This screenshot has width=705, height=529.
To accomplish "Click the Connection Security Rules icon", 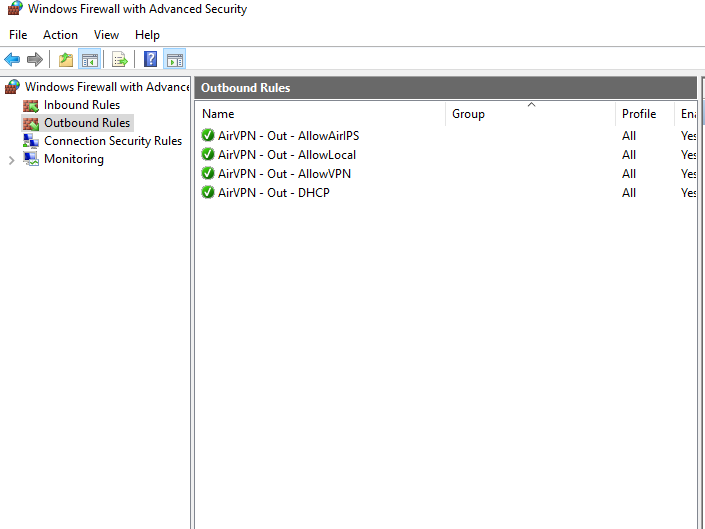I will 31,141.
